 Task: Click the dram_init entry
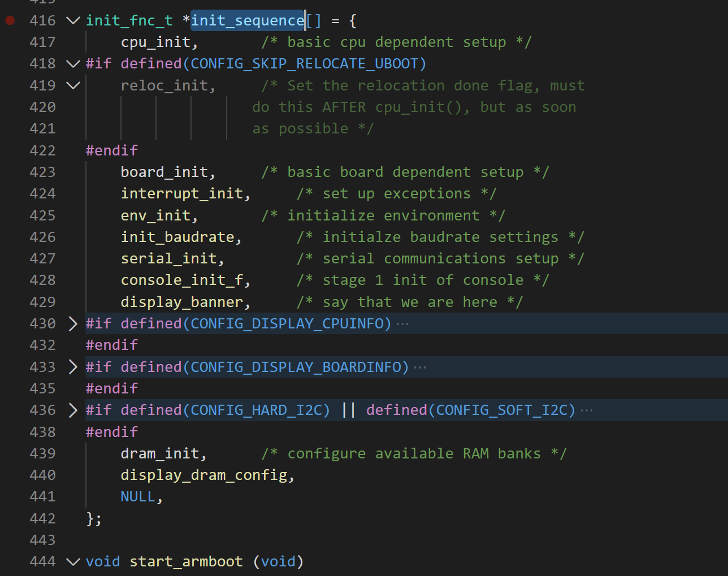[160, 453]
